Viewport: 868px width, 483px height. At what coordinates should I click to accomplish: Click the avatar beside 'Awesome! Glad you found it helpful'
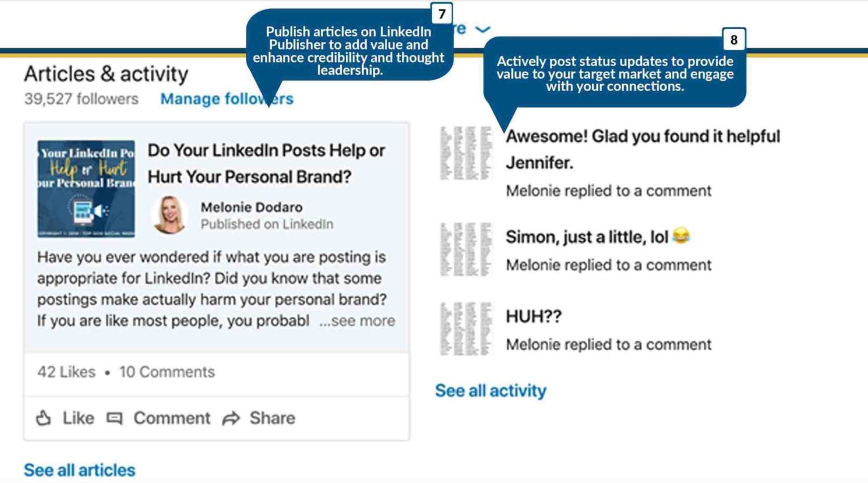click(x=466, y=153)
